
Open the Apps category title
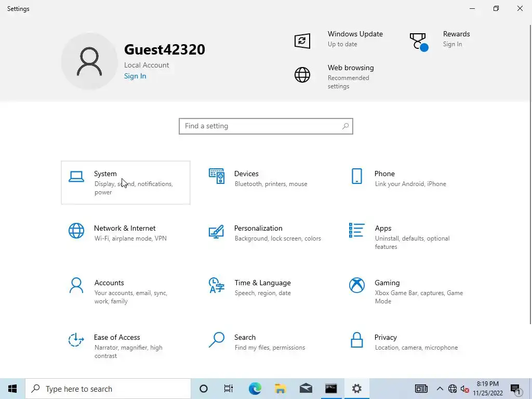(x=383, y=229)
